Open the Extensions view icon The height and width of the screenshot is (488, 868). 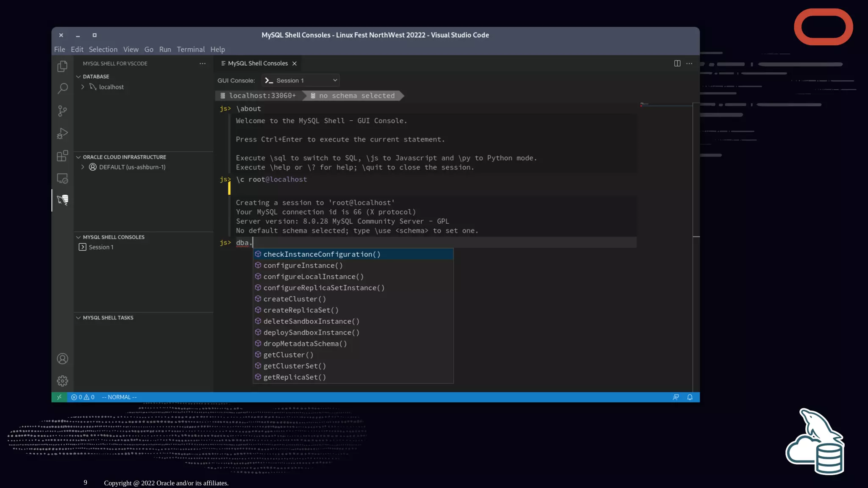click(62, 156)
